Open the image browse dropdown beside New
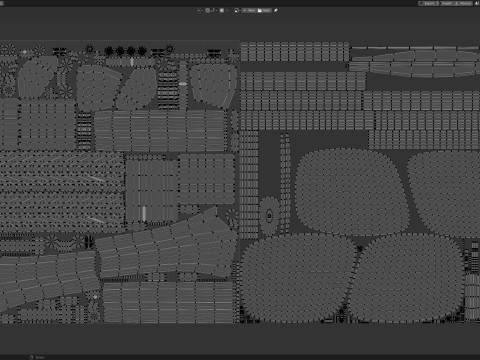 [238, 10]
